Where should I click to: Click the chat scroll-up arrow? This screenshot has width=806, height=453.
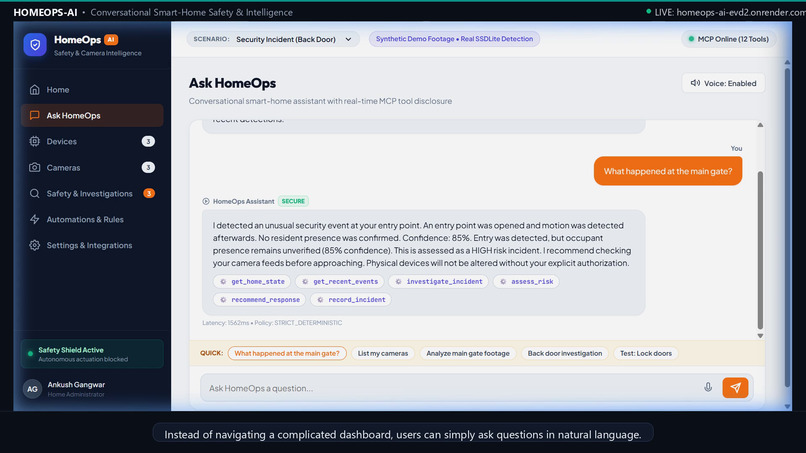coord(760,125)
